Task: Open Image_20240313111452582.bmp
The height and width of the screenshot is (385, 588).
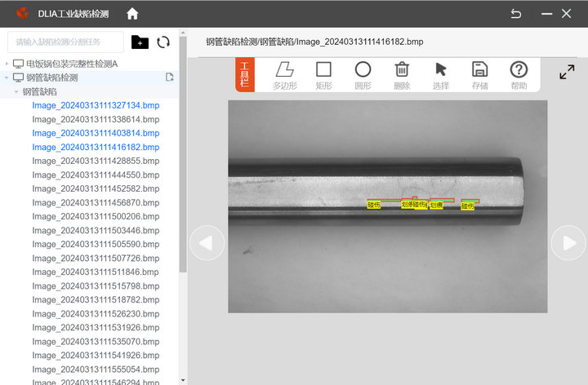Action: click(x=96, y=188)
